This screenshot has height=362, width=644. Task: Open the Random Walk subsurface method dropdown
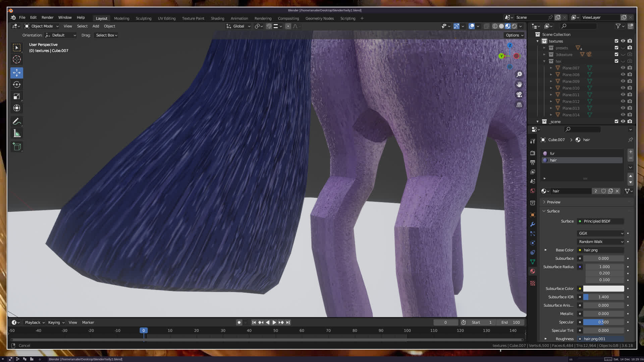[601, 242]
